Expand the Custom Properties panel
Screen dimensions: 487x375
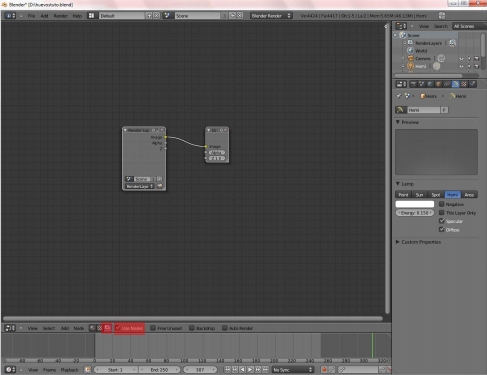click(398, 242)
